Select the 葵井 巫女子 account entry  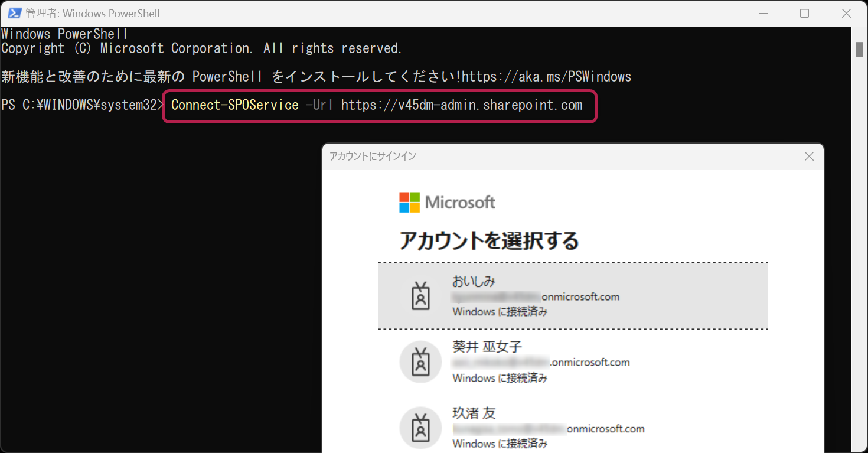573,361
